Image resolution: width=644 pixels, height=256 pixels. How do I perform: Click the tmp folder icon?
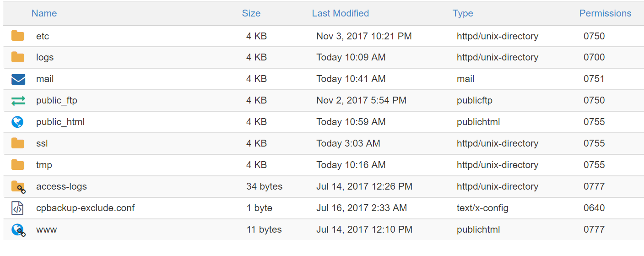[x=18, y=165]
